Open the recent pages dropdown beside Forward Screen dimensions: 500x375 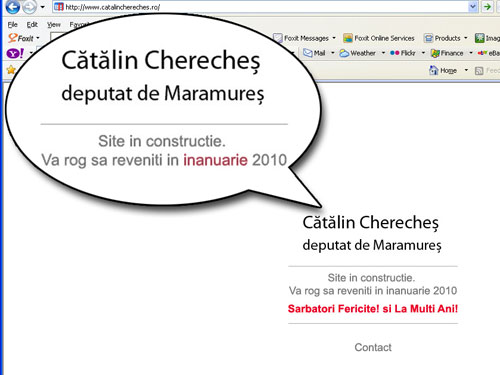[x=43, y=7]
